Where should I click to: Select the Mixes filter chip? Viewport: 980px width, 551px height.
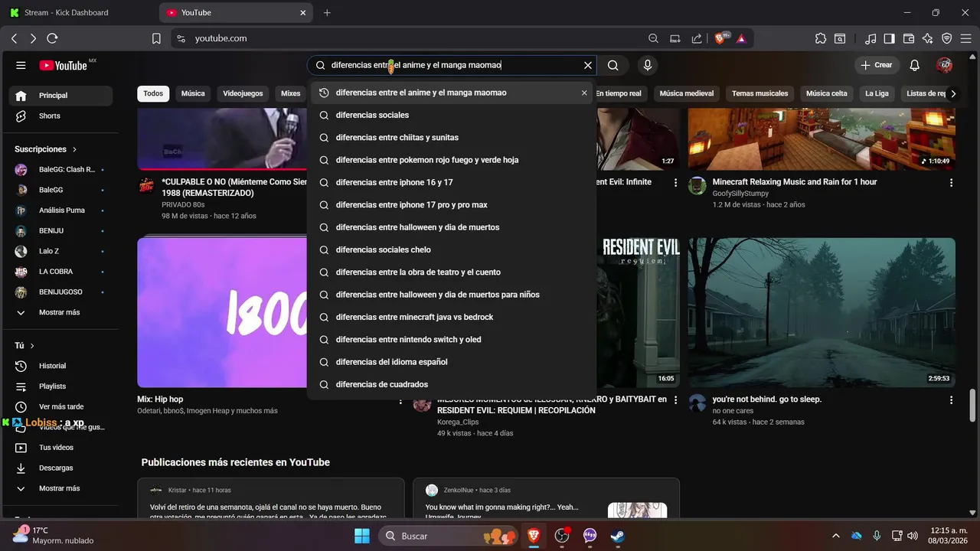pos(291,93)
